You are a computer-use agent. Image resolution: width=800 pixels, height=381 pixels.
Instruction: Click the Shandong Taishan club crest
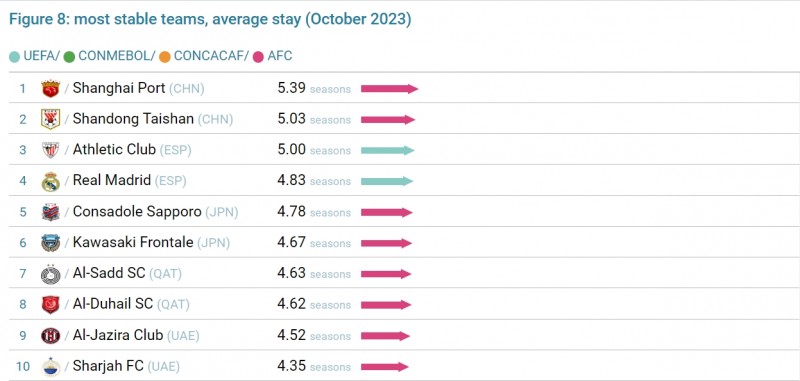click(x=51, y=119)
